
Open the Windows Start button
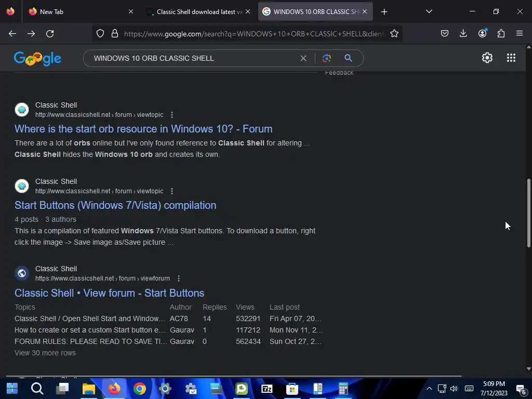click(12, 389)
